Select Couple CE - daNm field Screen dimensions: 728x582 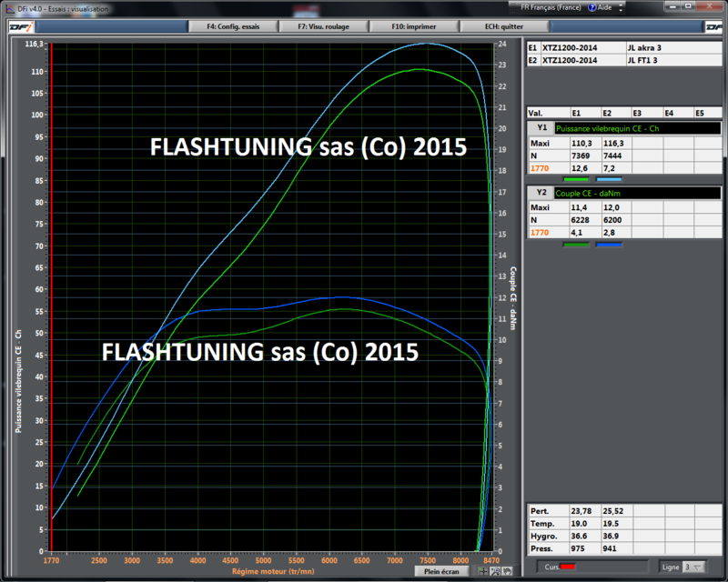638,193
